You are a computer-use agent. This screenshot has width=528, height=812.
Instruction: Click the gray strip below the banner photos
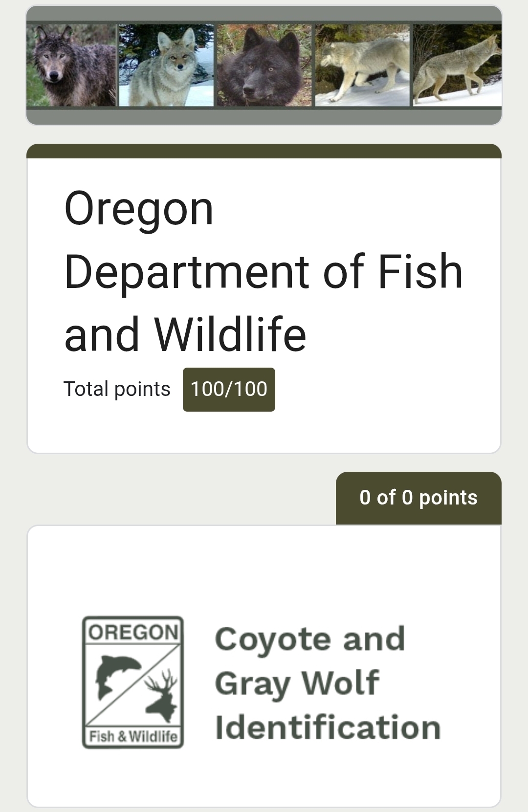264,116
